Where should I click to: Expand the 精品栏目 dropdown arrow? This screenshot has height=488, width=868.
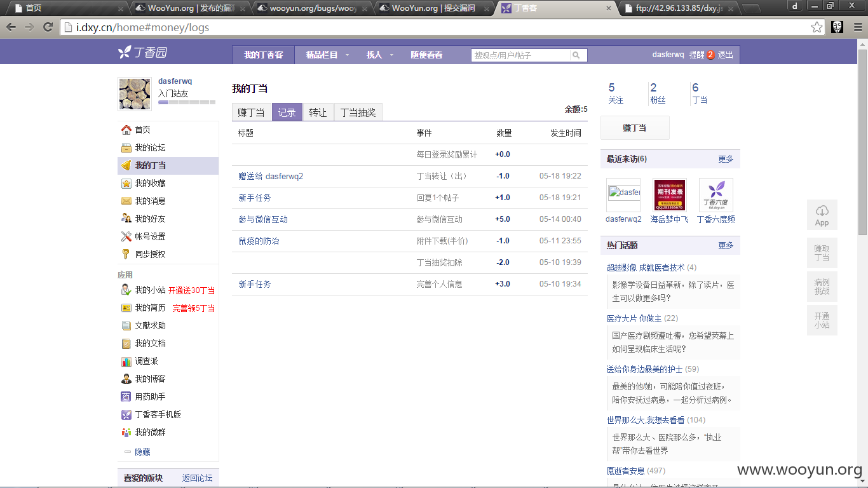pos(348,55)
